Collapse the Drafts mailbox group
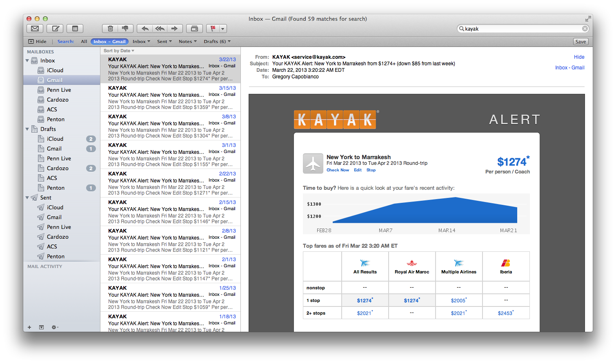The height and width of the screenshot is (364, 616). tap(27, 129)
